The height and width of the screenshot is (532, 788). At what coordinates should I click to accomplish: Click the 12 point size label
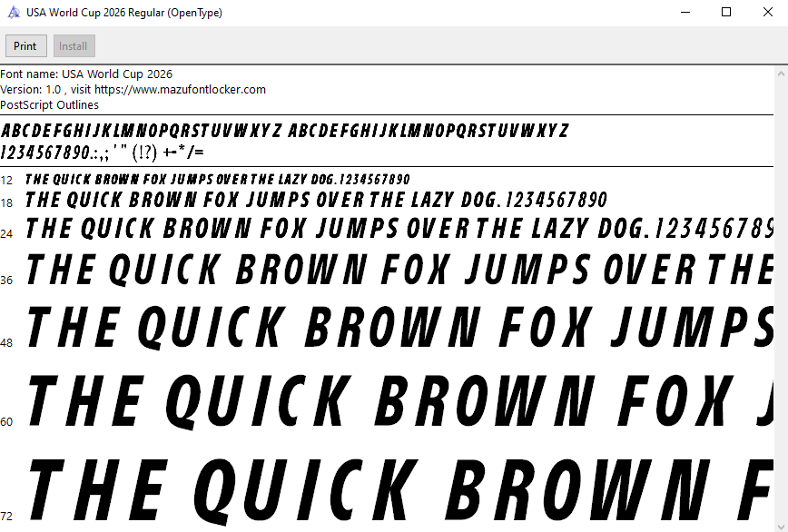tap(7, 181)
